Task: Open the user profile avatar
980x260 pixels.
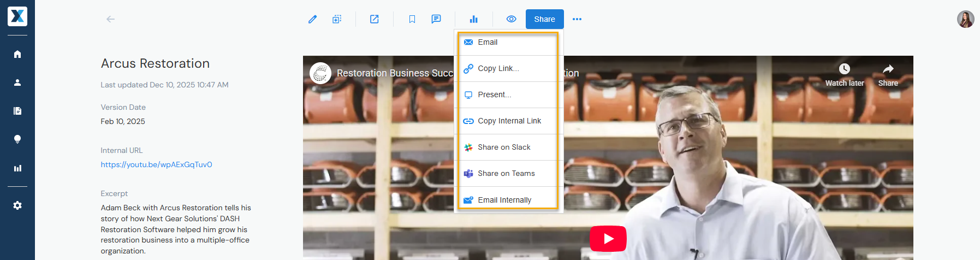Action: tap(965, 19)
